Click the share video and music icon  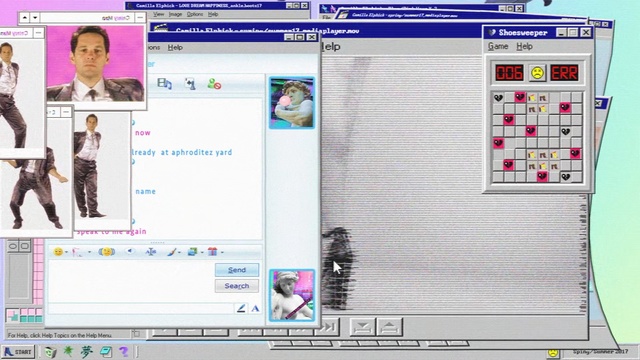(164, 84)
